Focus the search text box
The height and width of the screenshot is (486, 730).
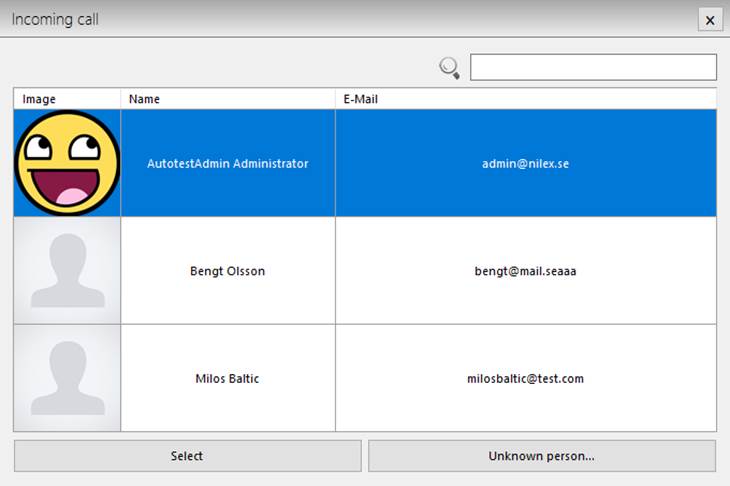[593, 67]
